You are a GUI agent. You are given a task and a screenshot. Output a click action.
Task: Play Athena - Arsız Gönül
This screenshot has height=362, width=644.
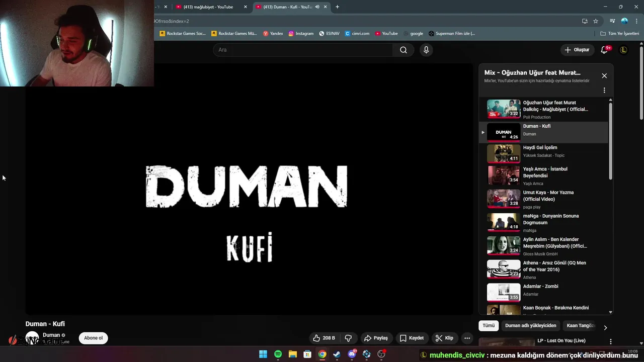click(543, 269)
